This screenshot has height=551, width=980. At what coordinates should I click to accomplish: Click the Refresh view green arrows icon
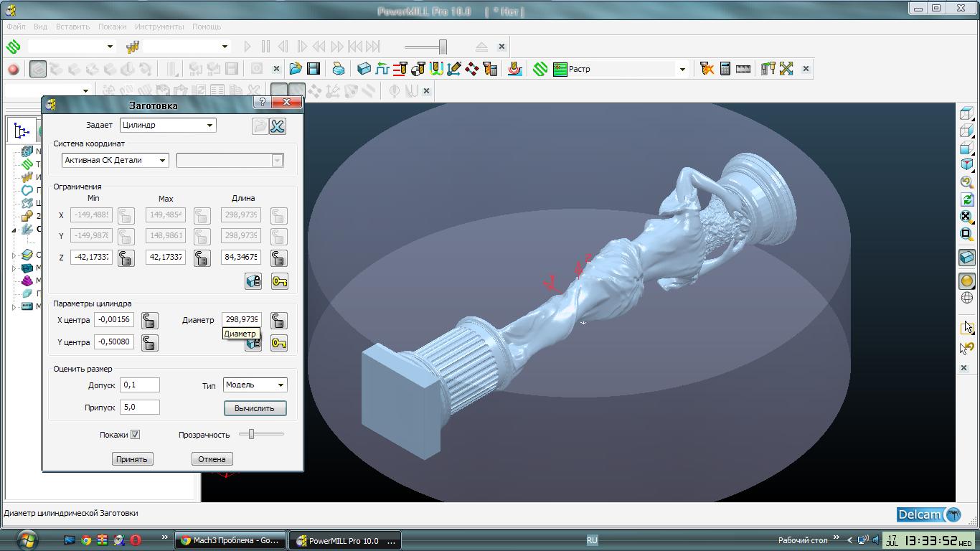[x=966, y=199]
